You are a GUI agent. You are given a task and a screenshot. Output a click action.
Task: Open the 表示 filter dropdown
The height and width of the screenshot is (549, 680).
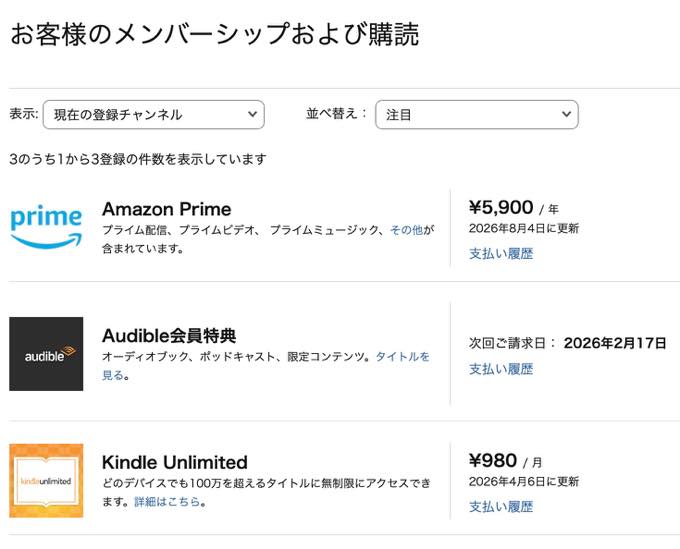(153, 115)
